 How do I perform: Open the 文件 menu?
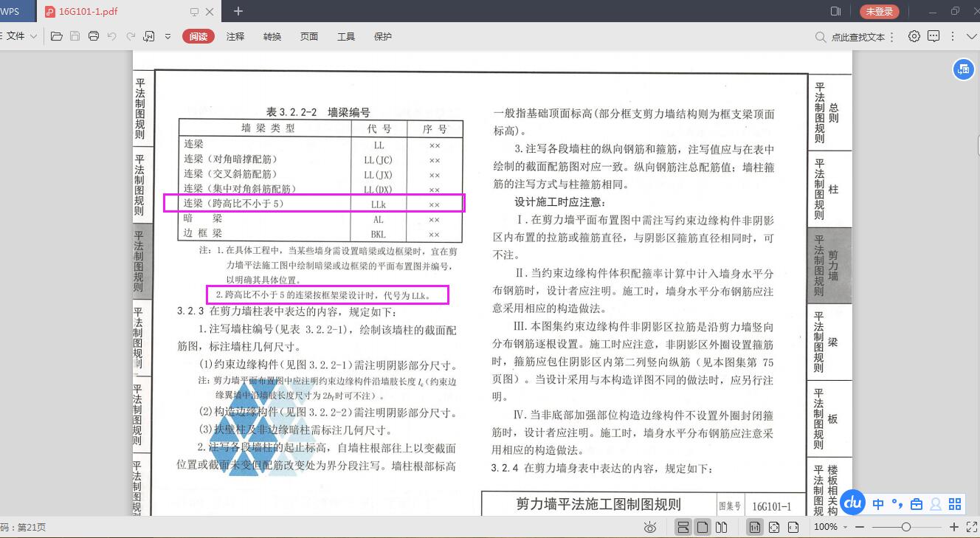pos(20,36)
